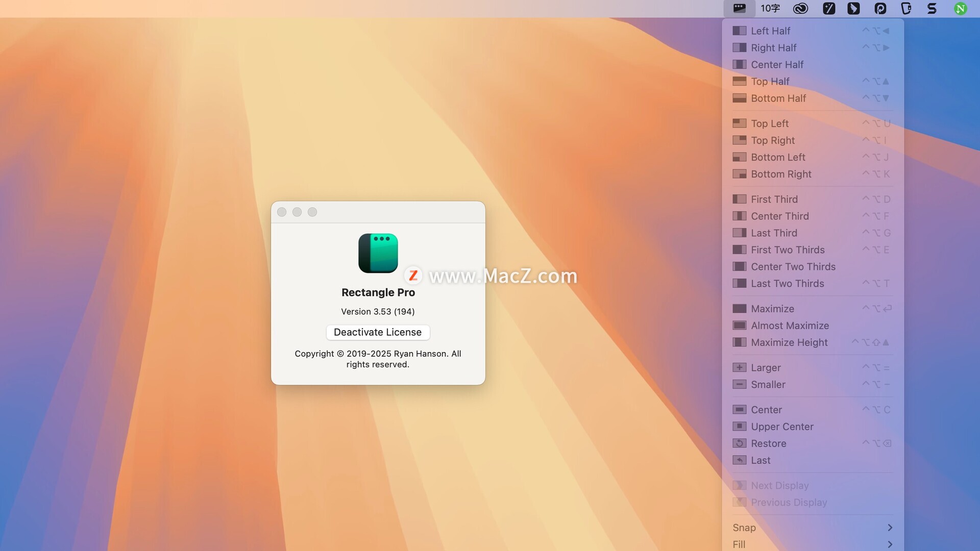The height and width of the screenshot is (551, 980).
Task: Open the S-shaped menu bar icon
Action: (932, 8)
